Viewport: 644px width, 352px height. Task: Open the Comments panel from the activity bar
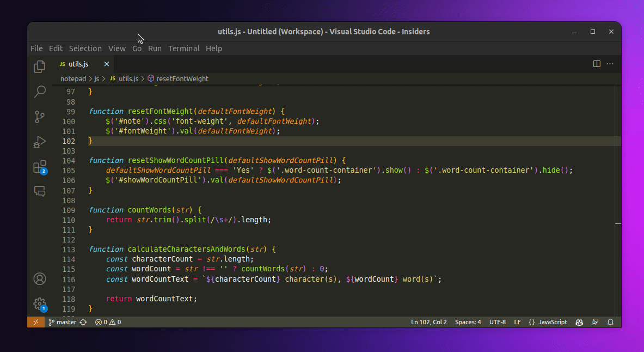click(39, 191)
